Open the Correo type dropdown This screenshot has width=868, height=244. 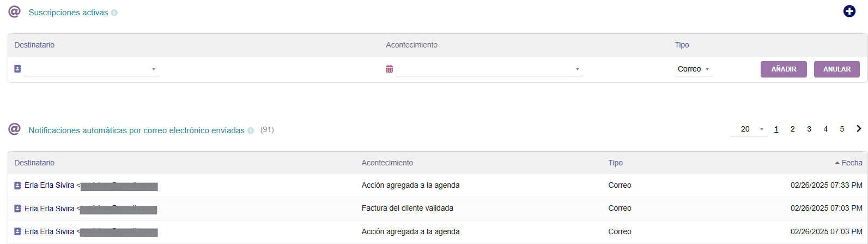coord(693,69)
